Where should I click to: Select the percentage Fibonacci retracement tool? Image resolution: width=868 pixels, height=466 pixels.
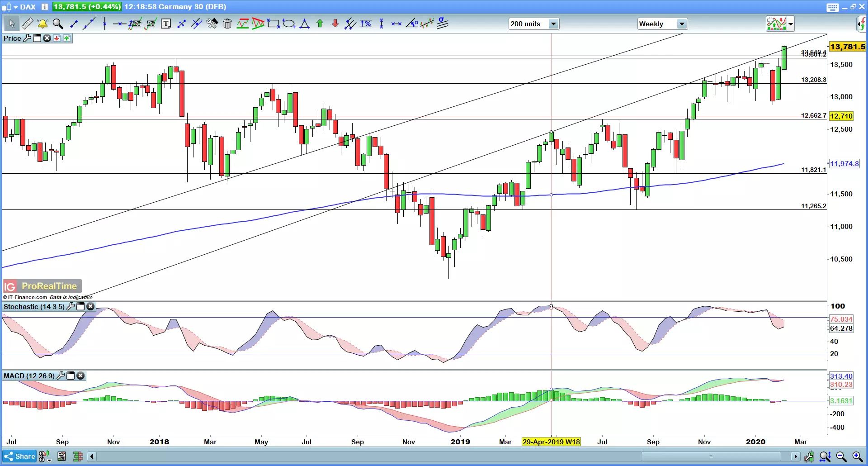point(366,24)
